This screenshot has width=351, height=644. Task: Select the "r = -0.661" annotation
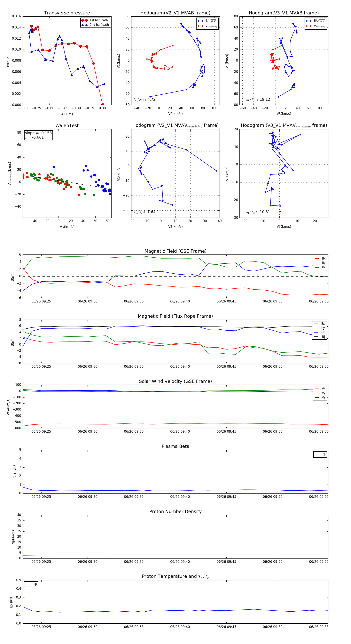(x=35, y=137)
